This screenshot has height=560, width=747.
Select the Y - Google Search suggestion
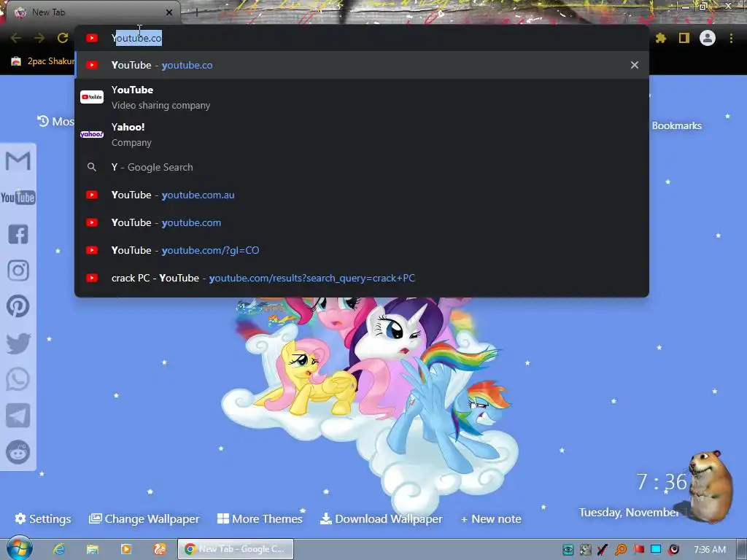[x=362, y=167]
